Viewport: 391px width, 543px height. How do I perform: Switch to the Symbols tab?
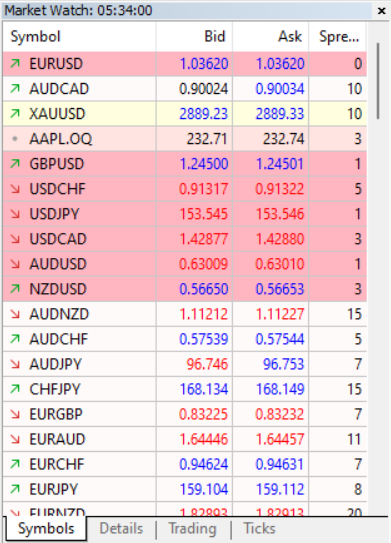click(x=46, y=528)
